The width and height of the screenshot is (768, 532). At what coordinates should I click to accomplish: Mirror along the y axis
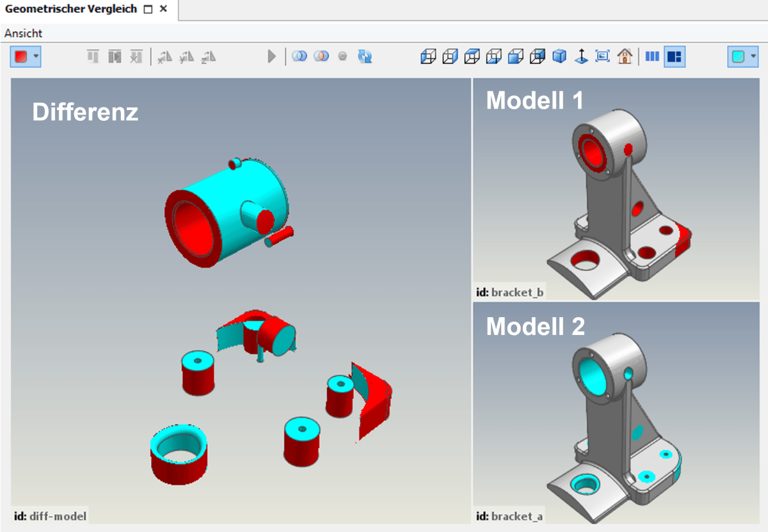[187, 57]
